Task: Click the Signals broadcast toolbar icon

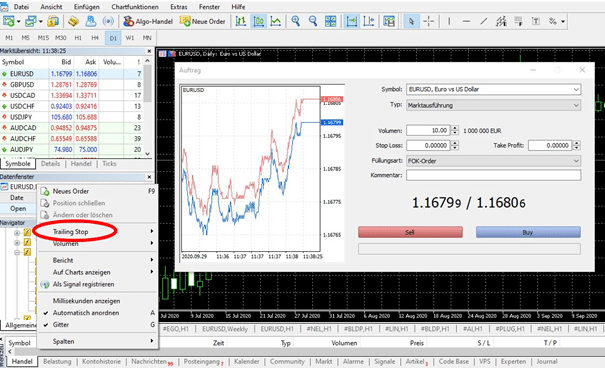Action: point(108,21)
